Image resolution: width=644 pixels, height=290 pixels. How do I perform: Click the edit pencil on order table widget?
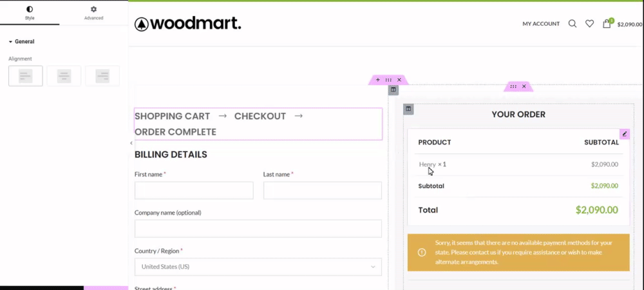click(x=624, y=134)
